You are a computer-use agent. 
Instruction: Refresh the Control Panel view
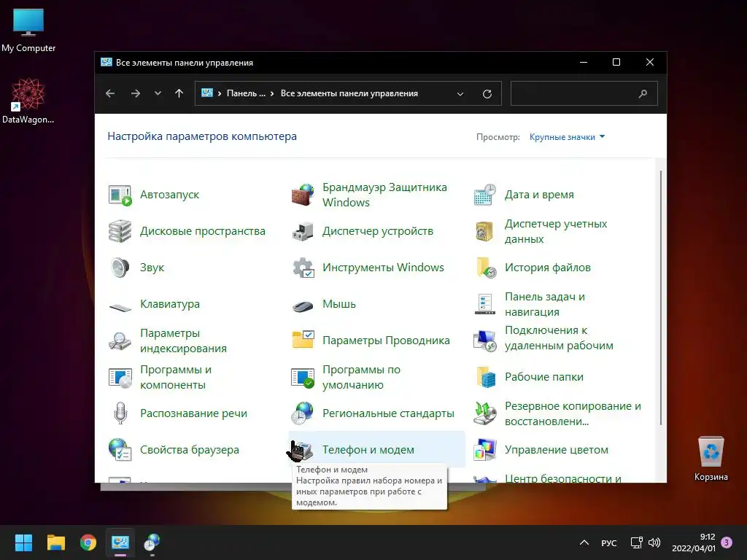click(487, 94)
